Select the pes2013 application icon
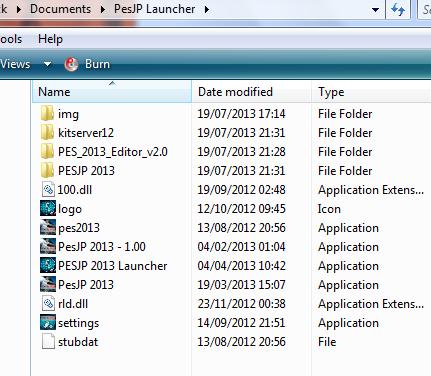 tap(48, 228)
